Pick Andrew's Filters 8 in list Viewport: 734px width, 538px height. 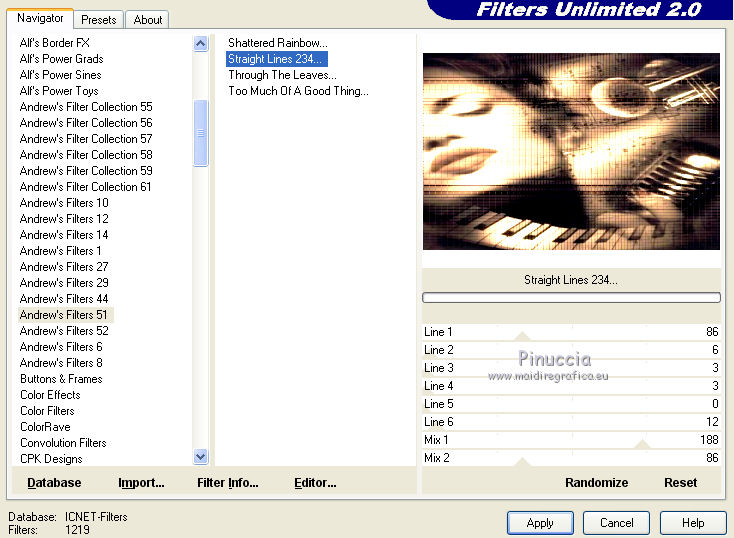click(x=61, y=362)
